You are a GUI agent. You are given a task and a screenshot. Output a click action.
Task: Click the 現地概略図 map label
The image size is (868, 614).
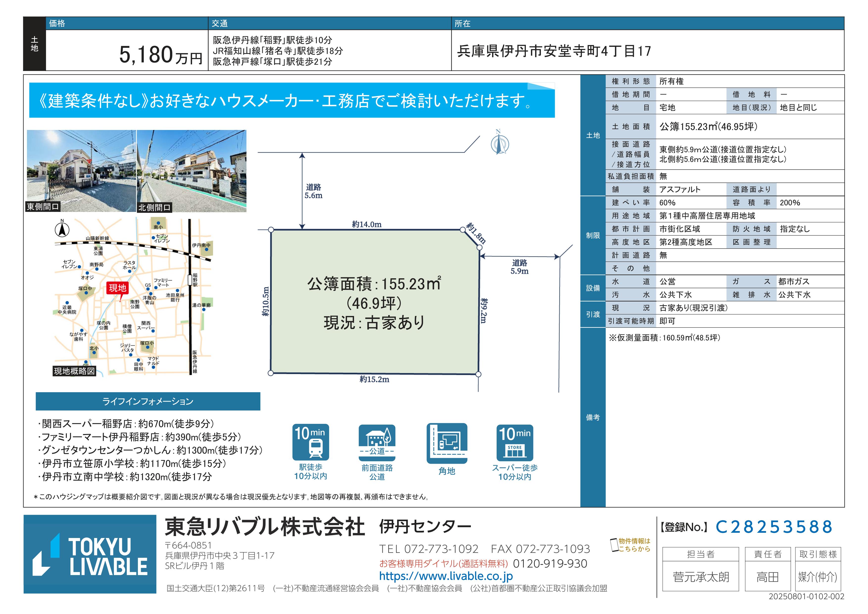click(74, 371)
